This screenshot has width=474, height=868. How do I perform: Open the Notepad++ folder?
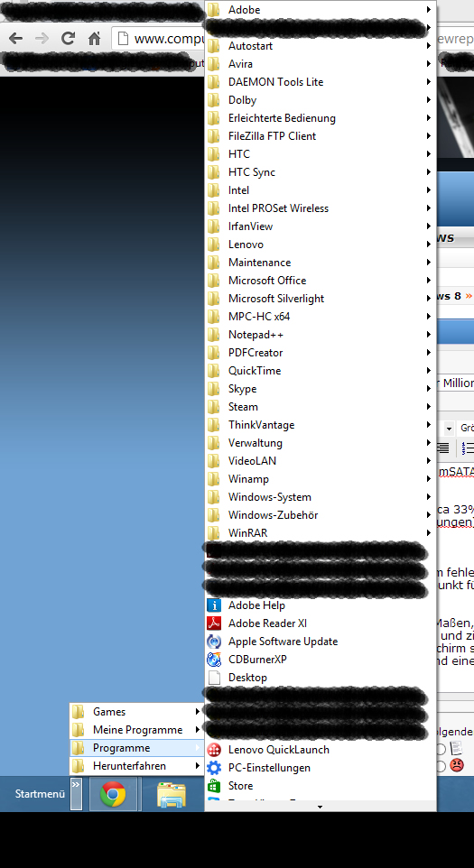(321, 335)
